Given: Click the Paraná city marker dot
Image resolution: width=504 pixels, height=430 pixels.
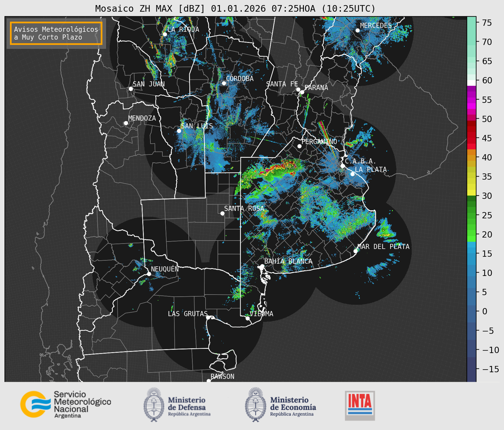Looking at the screenshot, I should pos(302,92).
